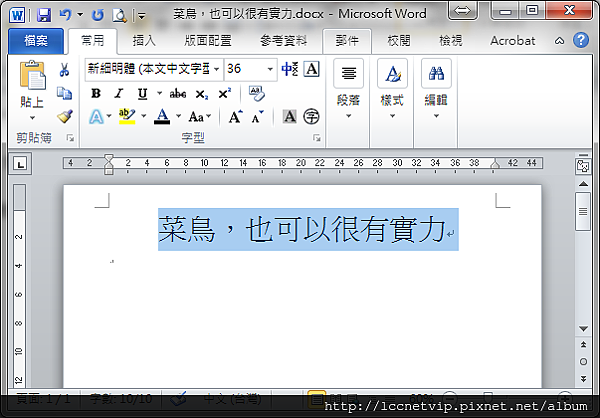Click the Select Browse Object circle
Viewport: 600px width, 418px height.
tap(583, 361)
